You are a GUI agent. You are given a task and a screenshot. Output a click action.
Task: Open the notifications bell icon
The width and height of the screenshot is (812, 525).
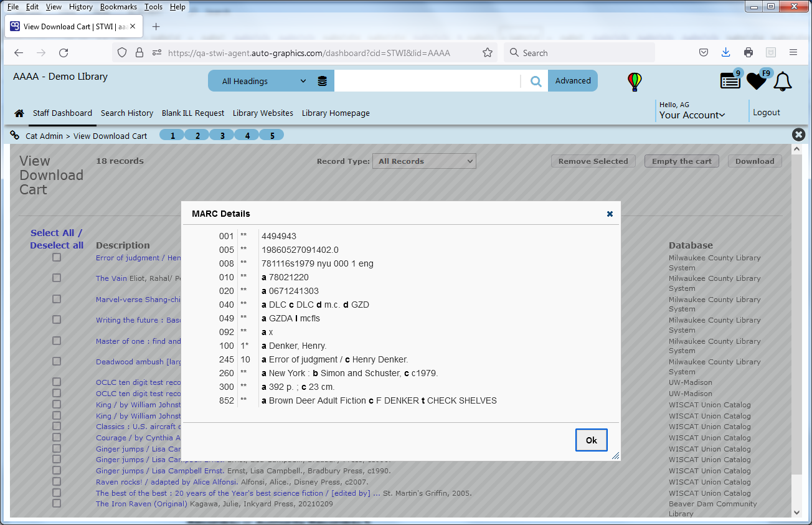(x=783, y=82)
